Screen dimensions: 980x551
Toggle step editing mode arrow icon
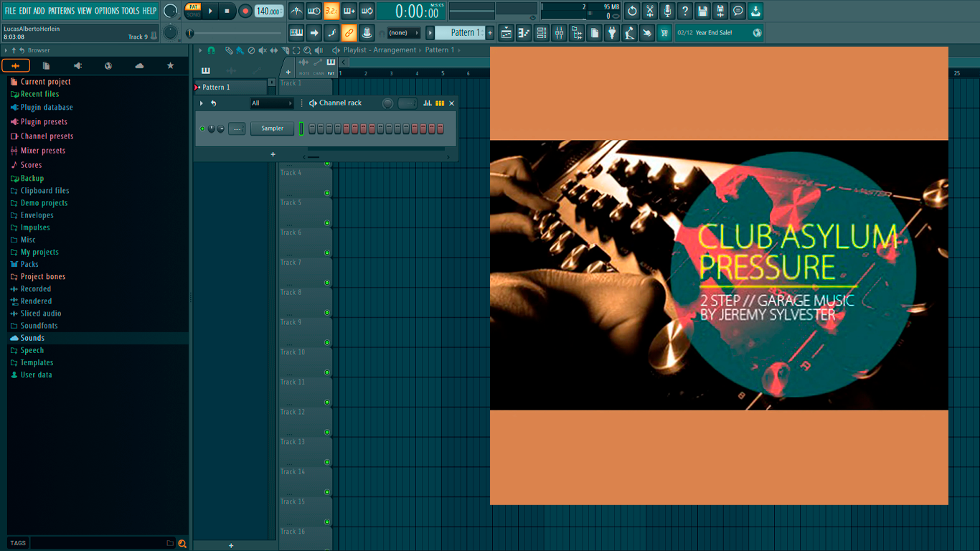314,32
